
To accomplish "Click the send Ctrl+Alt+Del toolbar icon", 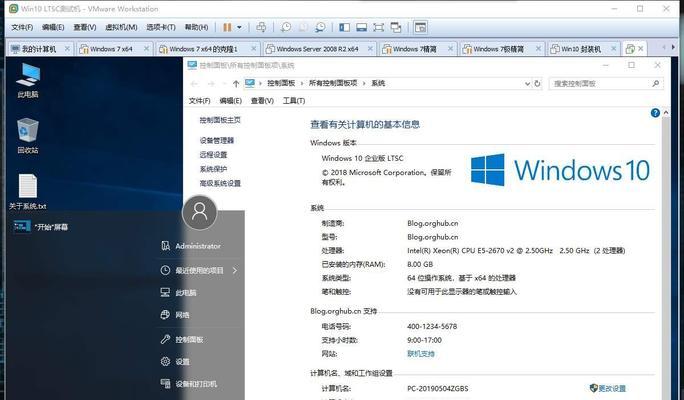I will tap(261, 27).
